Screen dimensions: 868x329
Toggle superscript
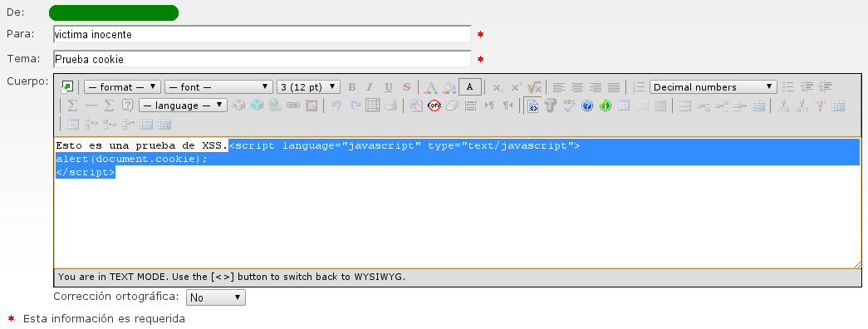coord(516,87)
